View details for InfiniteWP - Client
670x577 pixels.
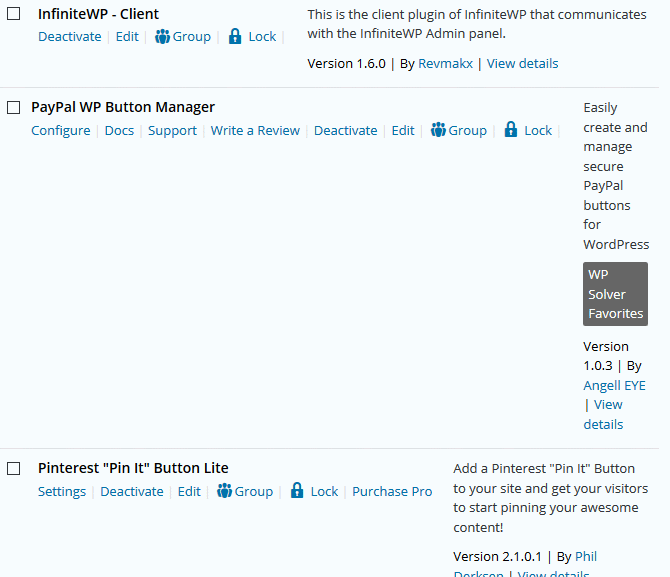click(x=522, y=64)
